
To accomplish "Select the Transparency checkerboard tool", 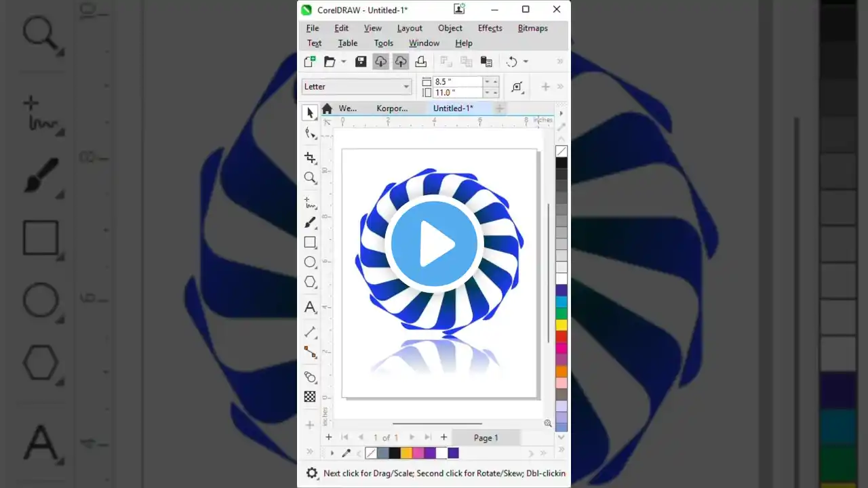I will [x=311, y=396].
